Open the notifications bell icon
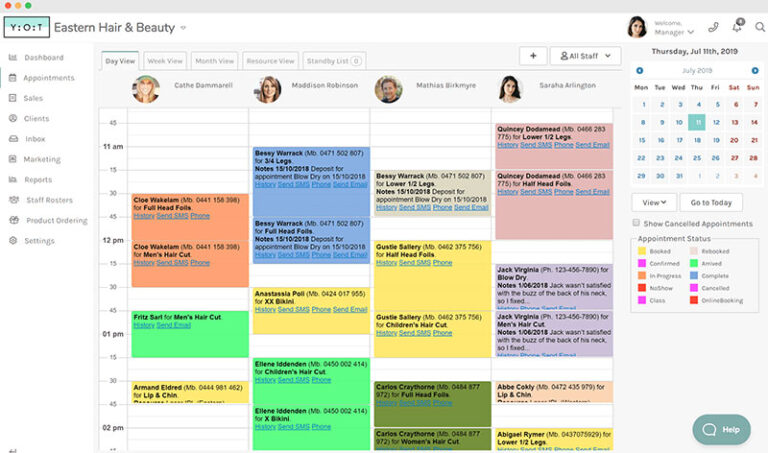Viewport: 768px width, 453px height. (x=737, y=26)
